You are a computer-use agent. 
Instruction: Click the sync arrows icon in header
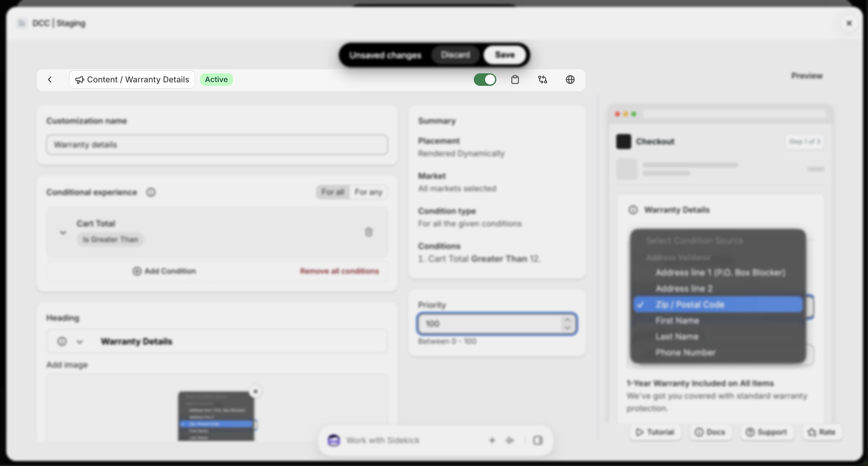click(542, 80)
